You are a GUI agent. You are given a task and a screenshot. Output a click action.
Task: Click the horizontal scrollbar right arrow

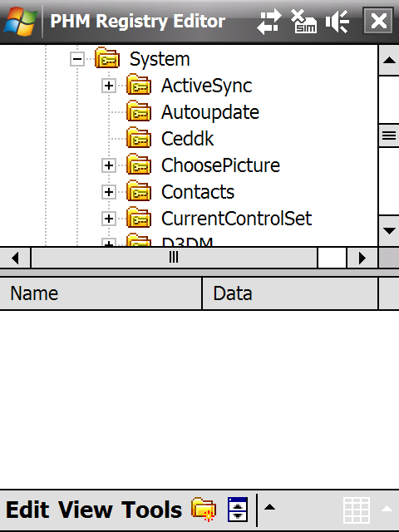(x=362, y=259)
